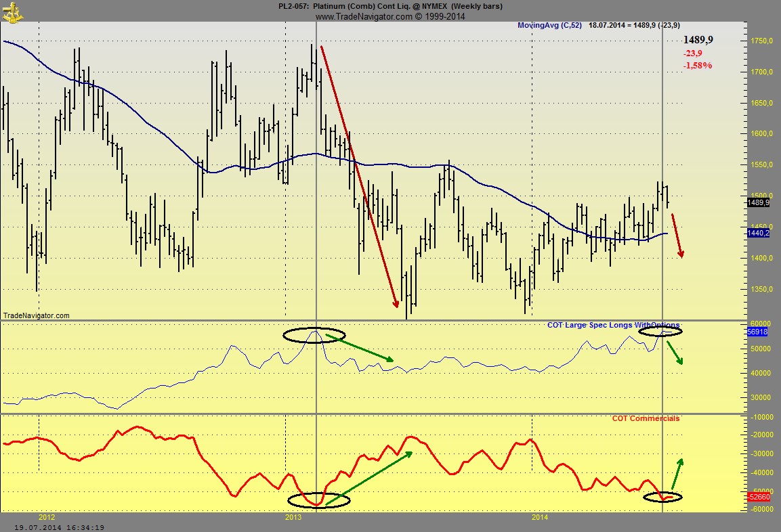Click the www.TradeNavigator.com copyright text
The image size is (781, 532).
390,16
